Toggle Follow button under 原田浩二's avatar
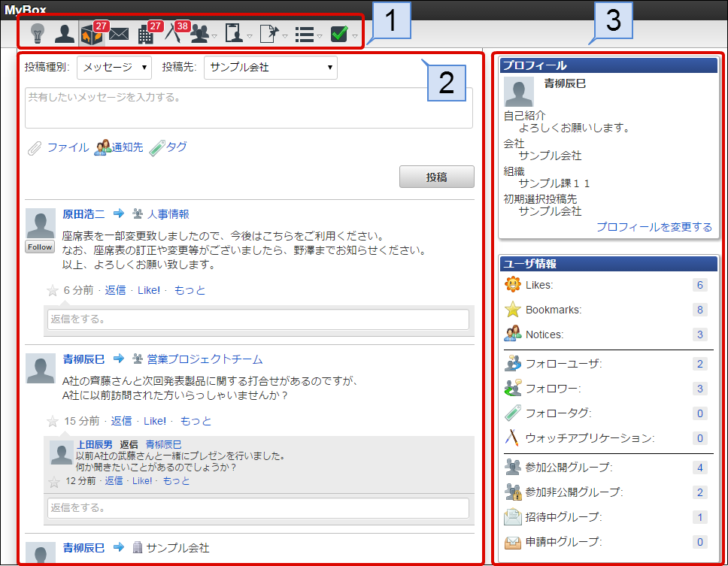This screenshot has height=566, width=728. click(40, 247)
